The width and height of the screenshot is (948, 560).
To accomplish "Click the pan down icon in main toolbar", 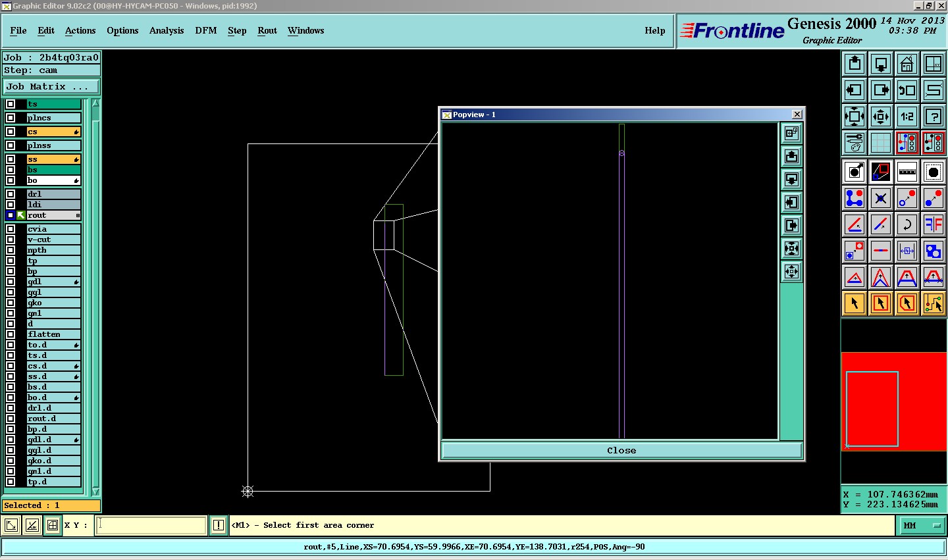I will tap(881, 64).
